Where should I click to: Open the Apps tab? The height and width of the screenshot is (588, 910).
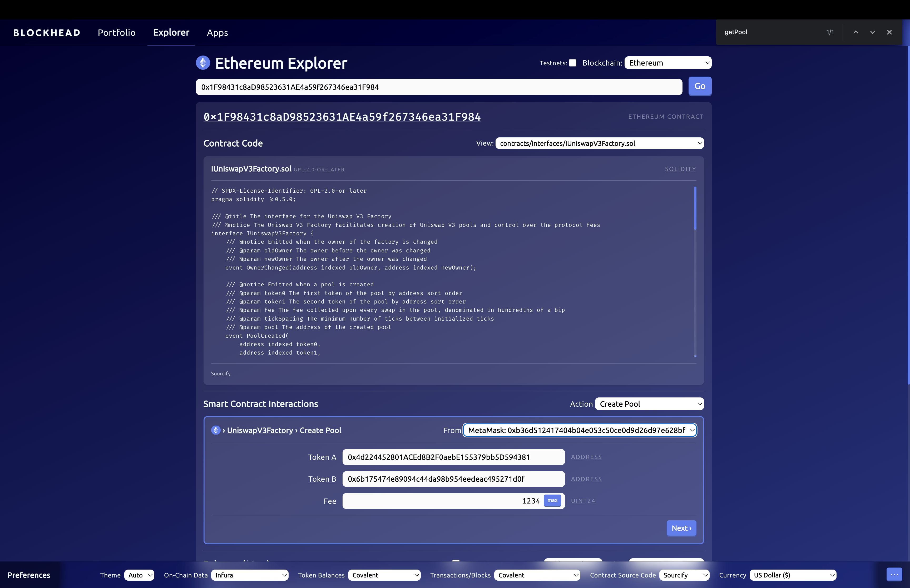click(x=217, y=33)
